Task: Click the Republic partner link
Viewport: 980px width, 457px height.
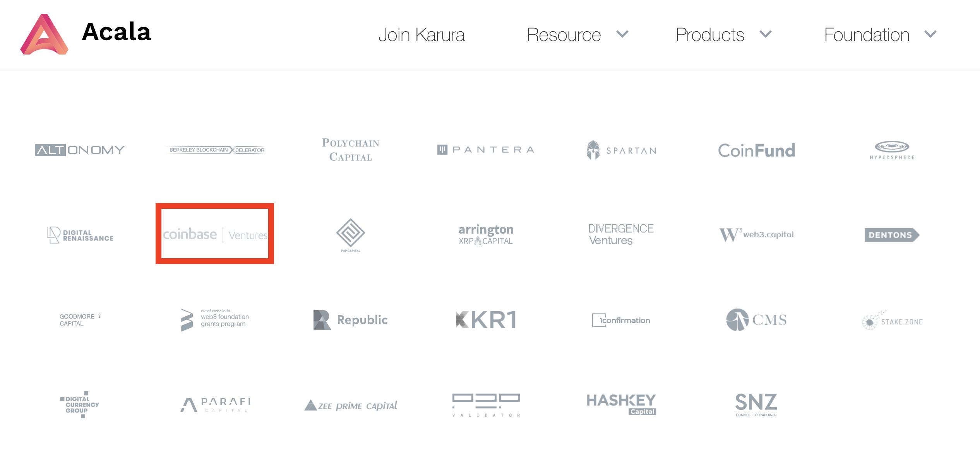Action: coord(350,320)
